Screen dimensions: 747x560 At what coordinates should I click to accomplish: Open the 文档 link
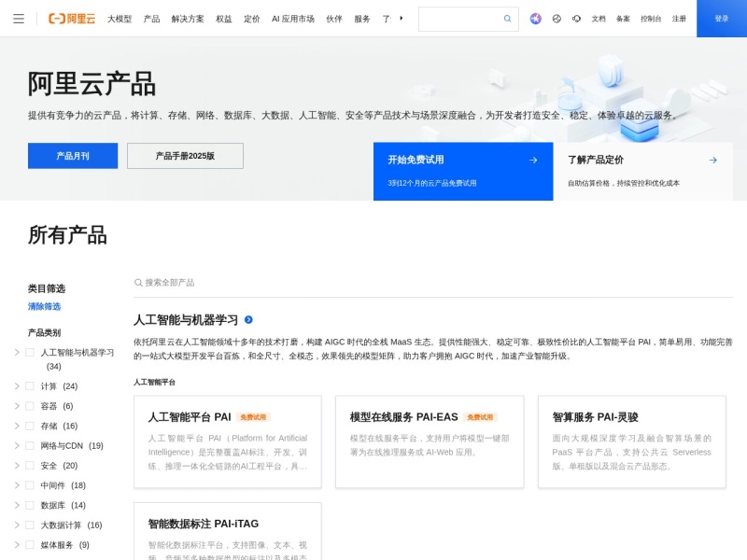(x=599, y=19)
